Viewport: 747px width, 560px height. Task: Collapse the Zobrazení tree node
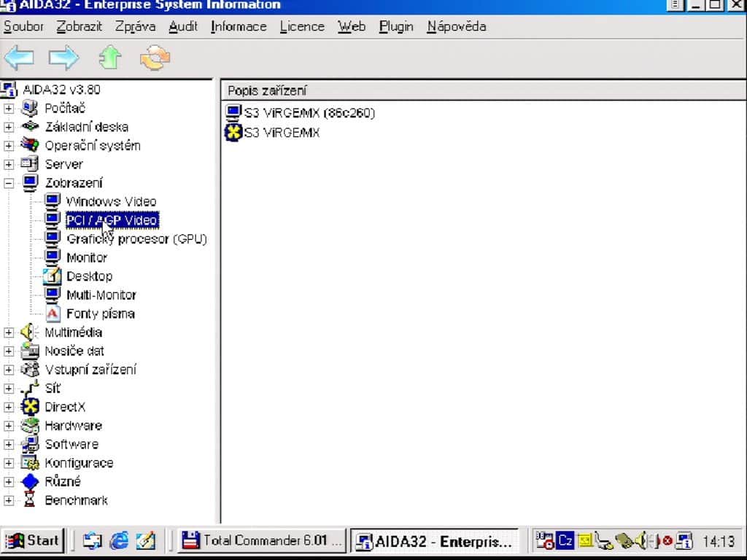point(9,183)
